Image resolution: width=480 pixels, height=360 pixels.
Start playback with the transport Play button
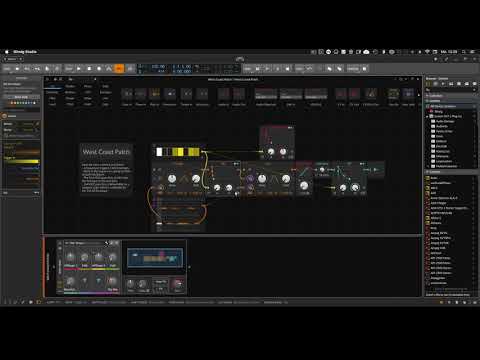(x=79, y=69)
